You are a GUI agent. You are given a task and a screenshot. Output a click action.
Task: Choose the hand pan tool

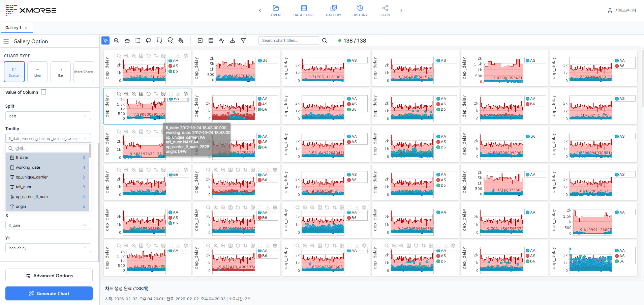tap(127, 40)
